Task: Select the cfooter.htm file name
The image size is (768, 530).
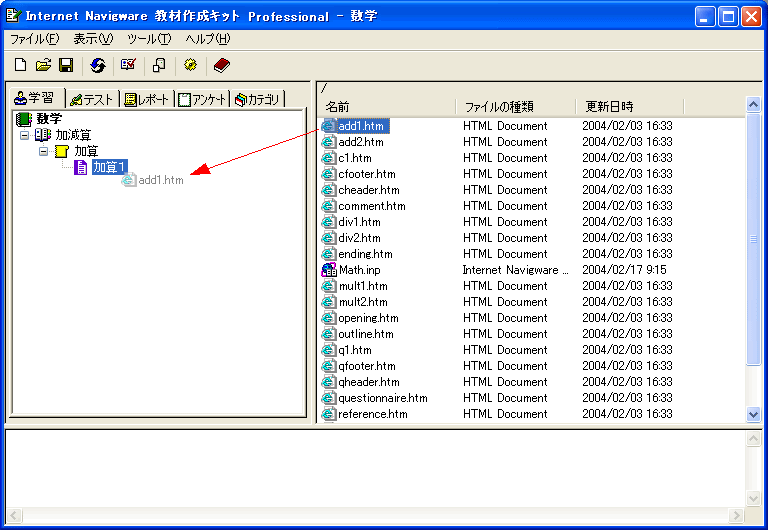Action: [x=367, y=174]
